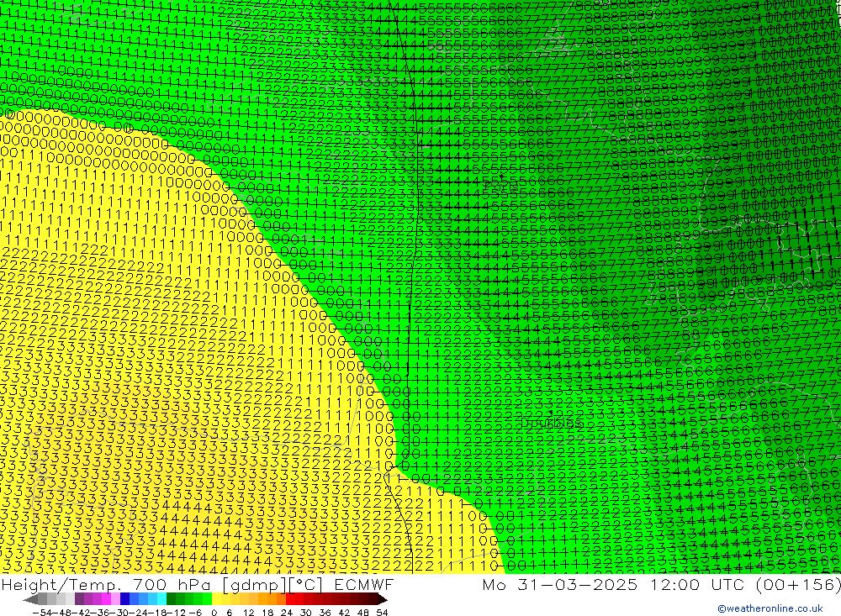Click the dark purple swatch on the color scale

[79, 599]
